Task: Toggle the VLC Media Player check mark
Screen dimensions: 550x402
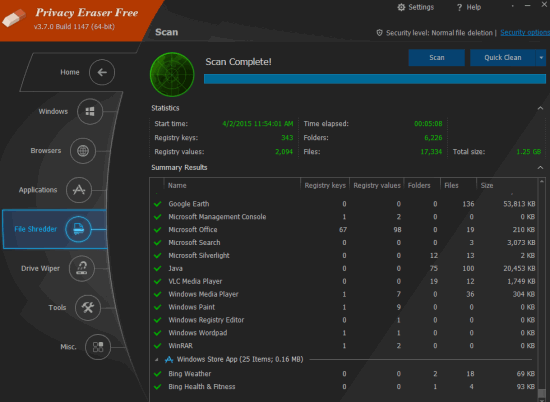Action: (x=157, y=281)
